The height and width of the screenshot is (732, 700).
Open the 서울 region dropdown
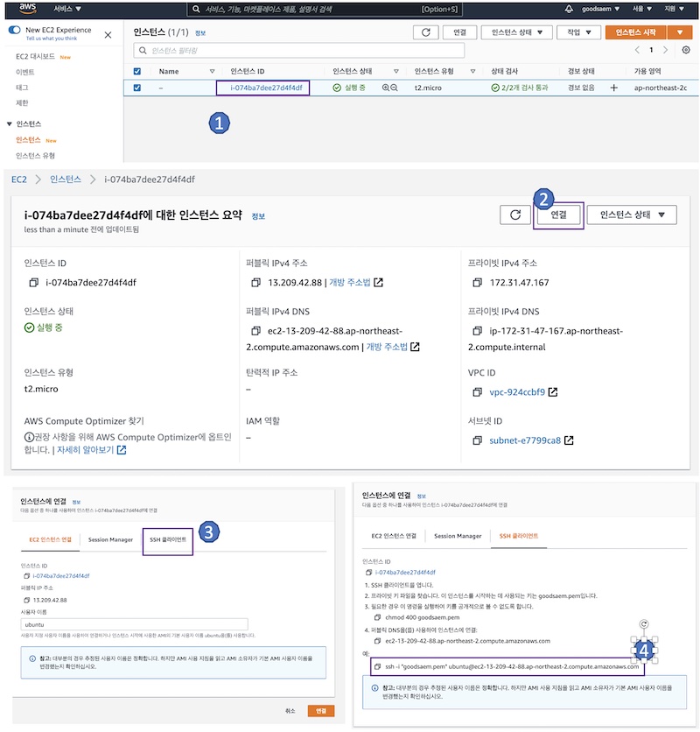click(641, 9)
